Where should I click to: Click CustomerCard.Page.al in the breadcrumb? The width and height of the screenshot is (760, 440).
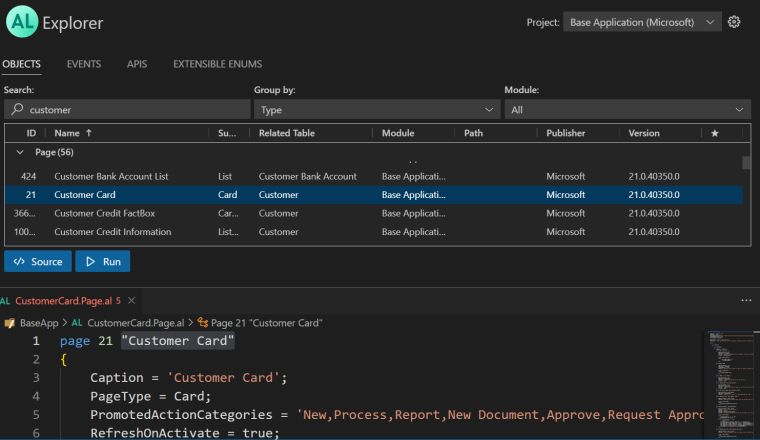(136, 323)
